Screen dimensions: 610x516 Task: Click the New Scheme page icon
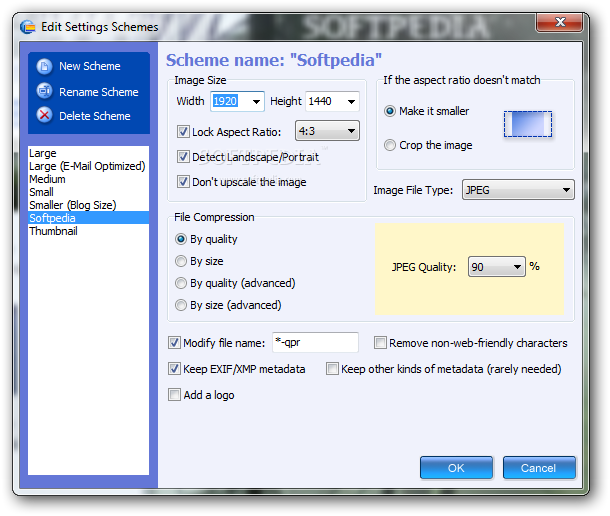(44, 66)
